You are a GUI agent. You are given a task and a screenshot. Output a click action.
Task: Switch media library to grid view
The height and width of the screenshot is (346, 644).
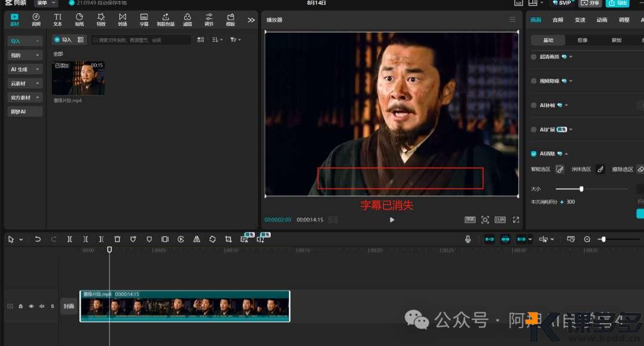click(200, 40)
